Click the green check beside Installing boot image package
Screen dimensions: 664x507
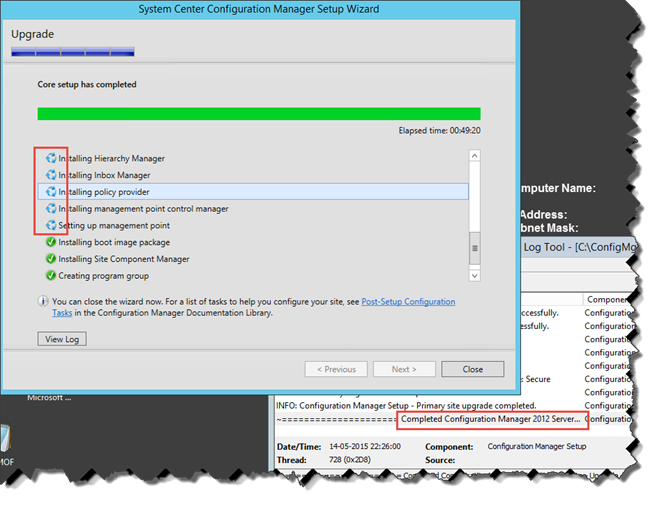pos(51,242)
